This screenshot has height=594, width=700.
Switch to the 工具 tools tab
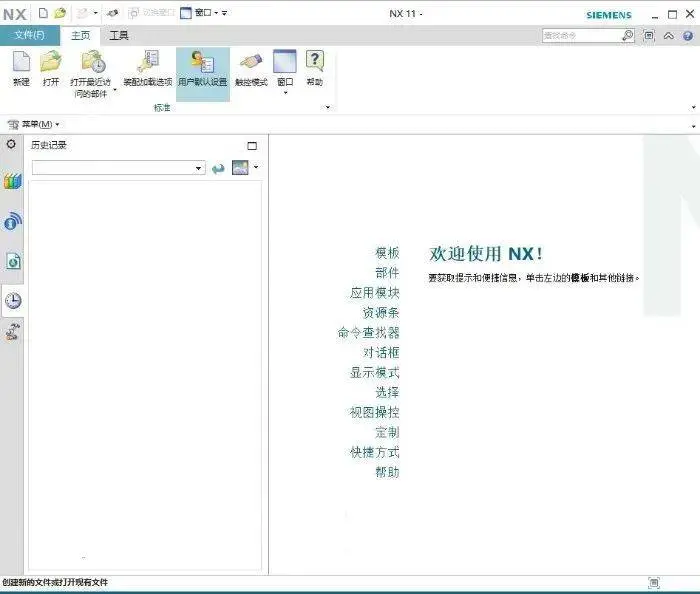point(119,35)
